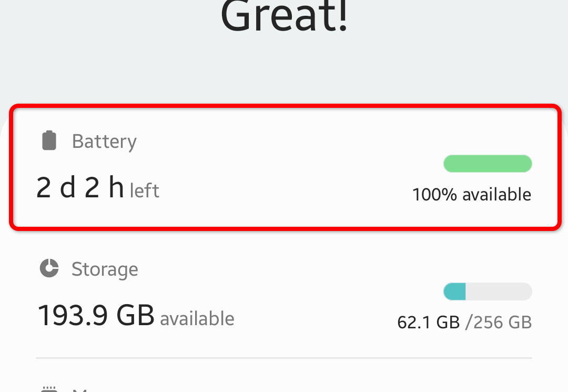Image resolution: width=568 pixels, height=392 pixels.
Task: Tap the Battery card outlined in red
Action: [284, 166]
